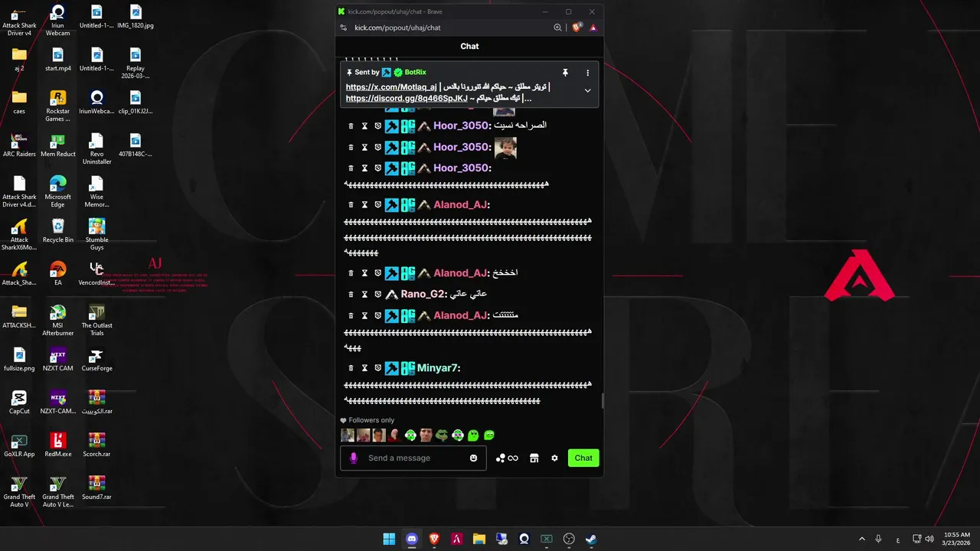Open Steam from the taskbar
Screen dimensions: 980x551
591,539
